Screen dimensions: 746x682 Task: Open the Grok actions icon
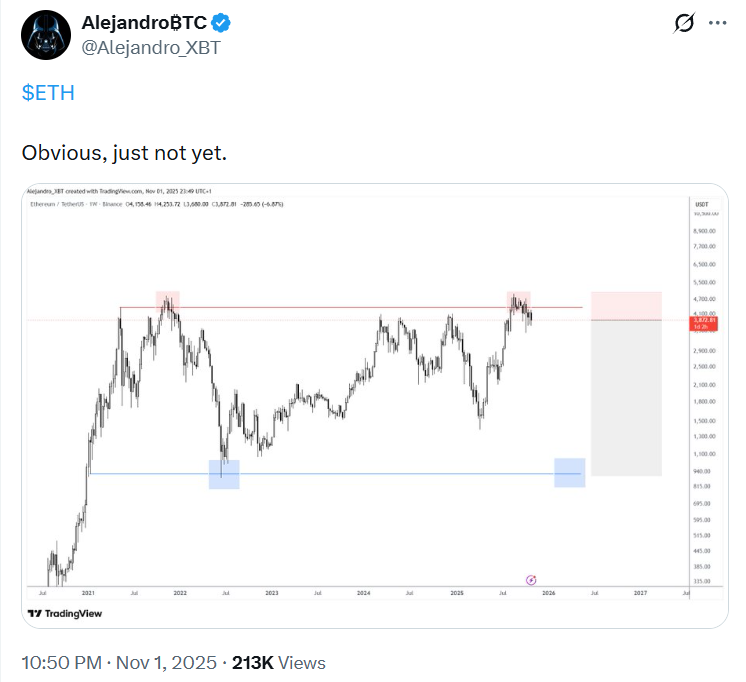coord(685,22)
